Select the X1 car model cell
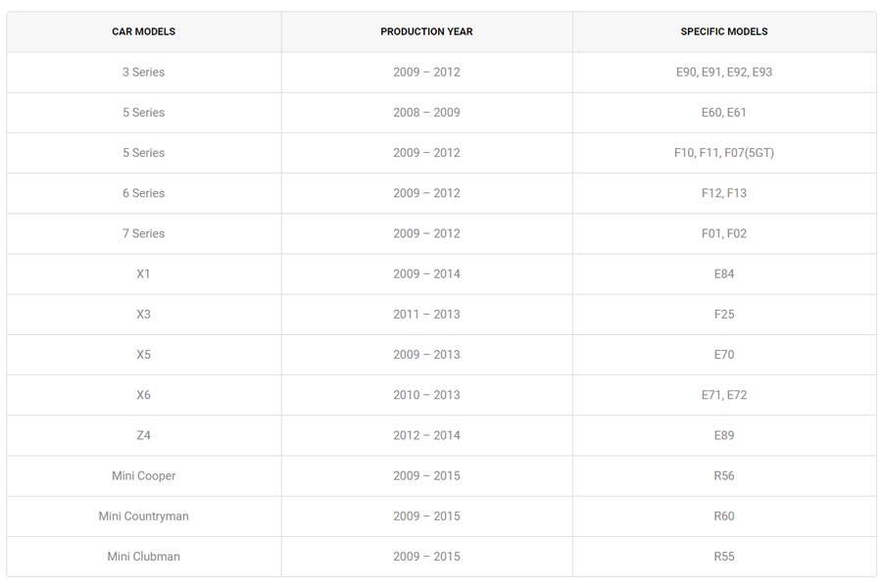 point(143,274)
